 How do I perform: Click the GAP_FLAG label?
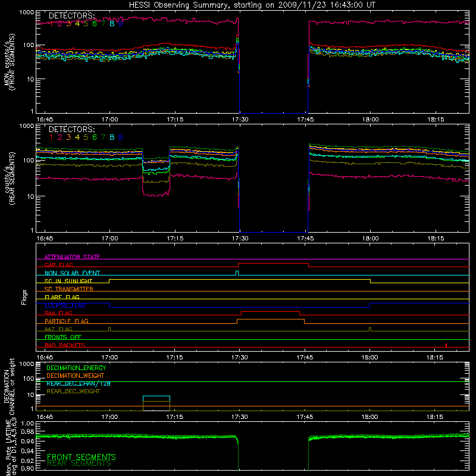[x=58, y=265]
